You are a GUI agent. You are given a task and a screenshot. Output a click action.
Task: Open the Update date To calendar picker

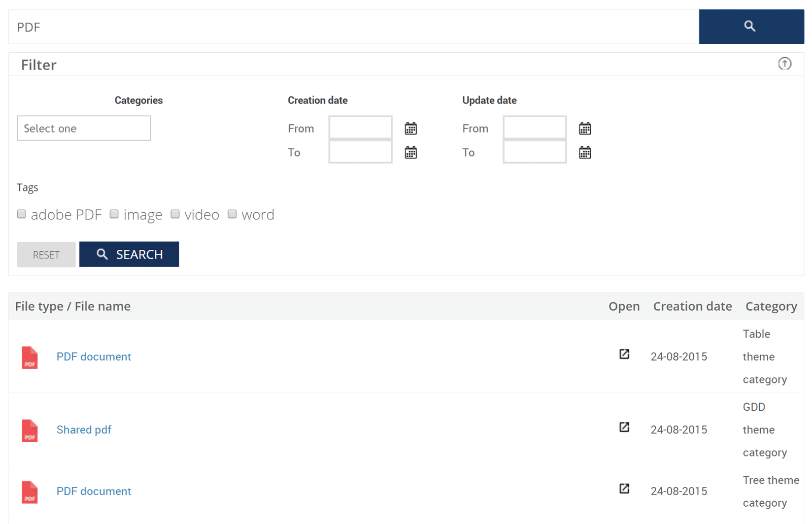click(x=585, y=152)
